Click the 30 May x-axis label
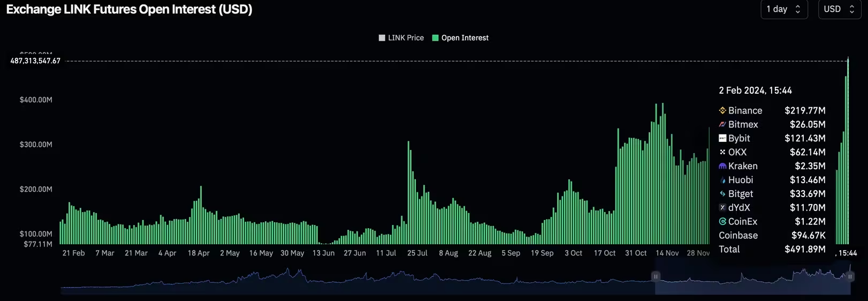The image size is (868, 301). click(x=292, y=253)
